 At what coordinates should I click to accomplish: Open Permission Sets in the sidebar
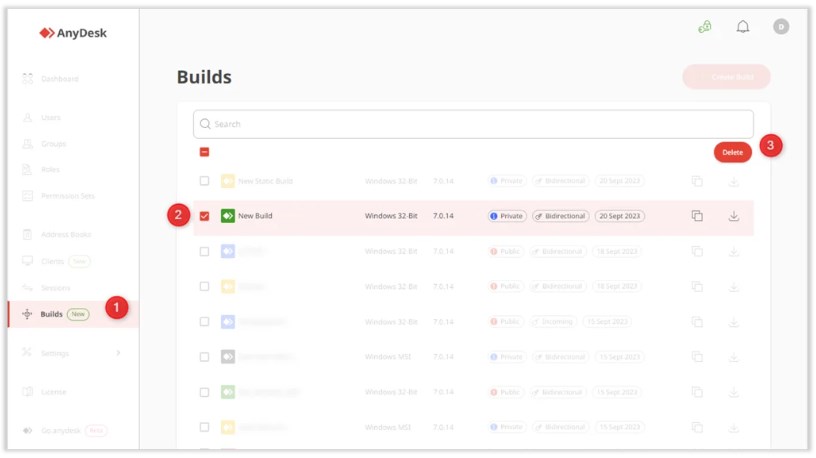coord(67,196)
